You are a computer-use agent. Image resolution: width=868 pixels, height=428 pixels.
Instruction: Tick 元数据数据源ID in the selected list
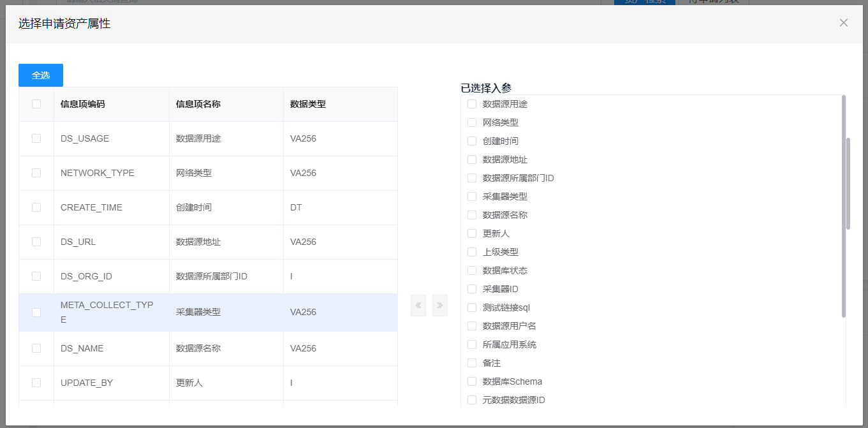click(472, 400)
